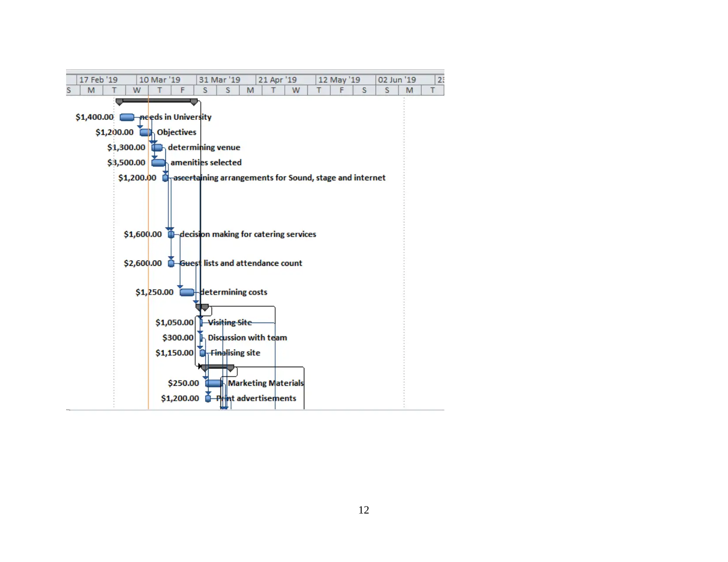The width and height of the screenshot is (728, 562).
Task: Select the 'Print advertisements' task bar
Action: pos(208,398)
